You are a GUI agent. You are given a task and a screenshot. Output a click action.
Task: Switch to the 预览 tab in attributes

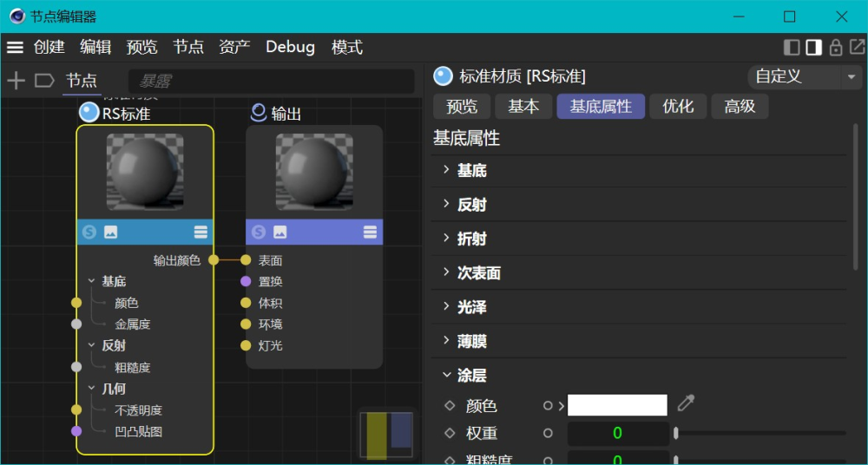pyautogui.click(x=462, y=107)
